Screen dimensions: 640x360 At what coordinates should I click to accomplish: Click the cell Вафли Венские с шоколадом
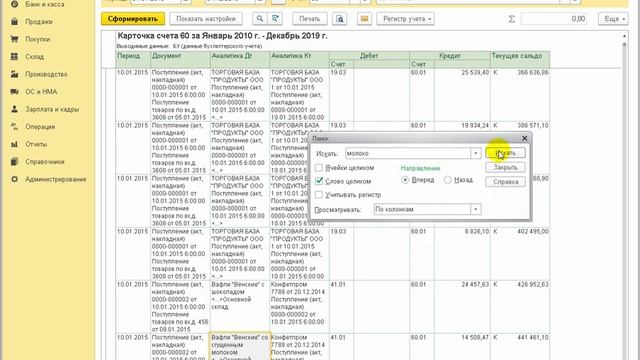pos(240,307)
